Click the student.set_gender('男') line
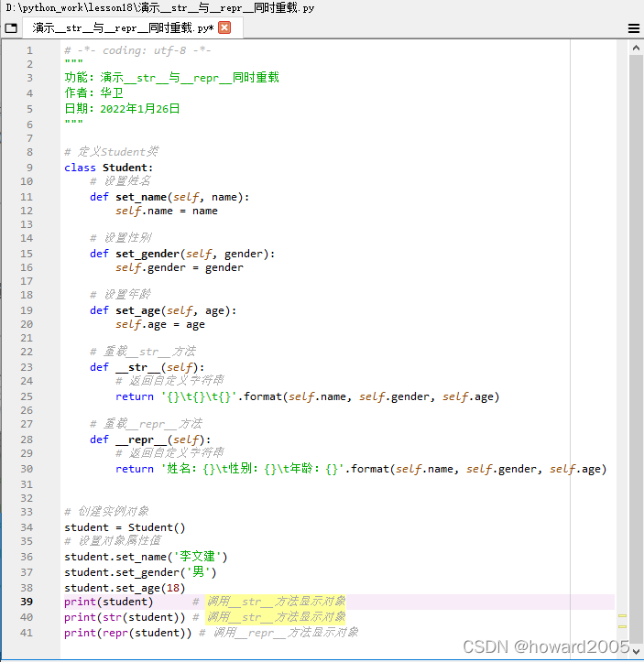 (140, 572)
